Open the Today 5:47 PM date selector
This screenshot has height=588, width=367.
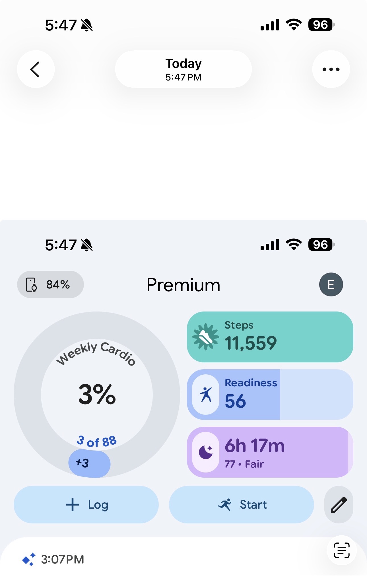[x=183, y=69]
